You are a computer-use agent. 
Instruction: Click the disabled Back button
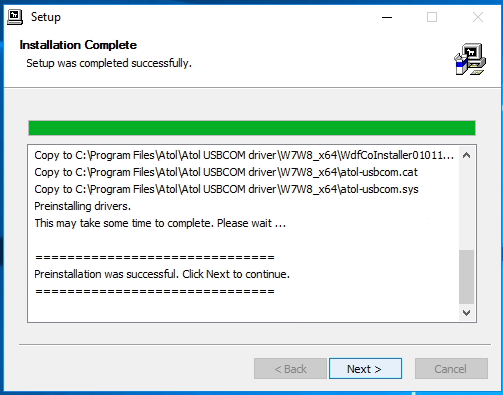click(x=290, y=369)
